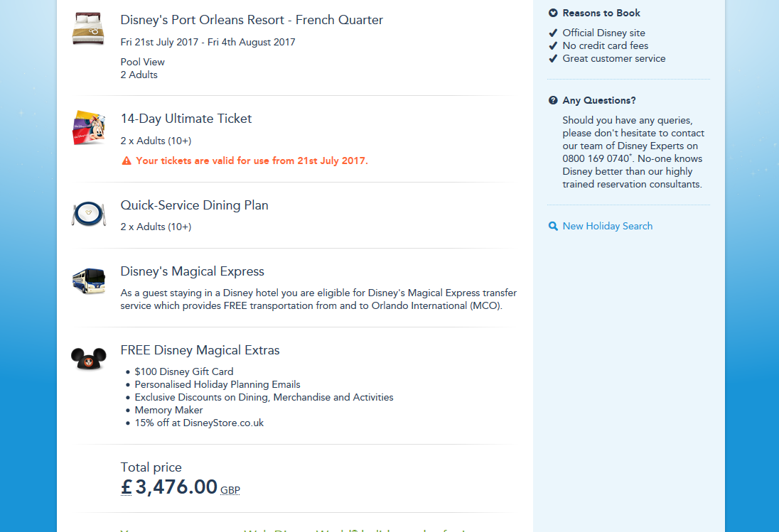Click the Any Questions help icon
The height and width of the screenshot is (532, 779).
click(x=553, y=101)
